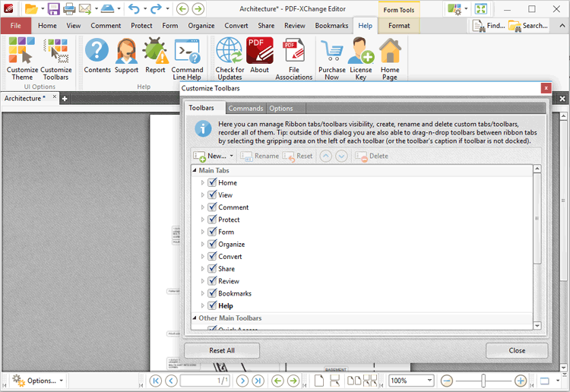
Task: Click the toolbar list vertical scrollbar
Action: [x=537, y=219]
